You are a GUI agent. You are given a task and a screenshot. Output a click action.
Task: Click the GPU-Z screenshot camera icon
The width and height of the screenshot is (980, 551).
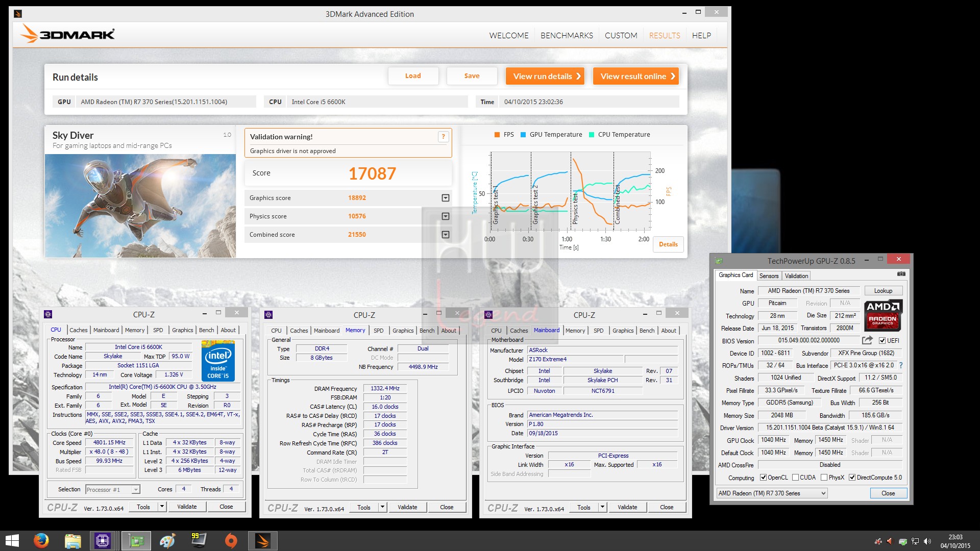coord(901,274)
